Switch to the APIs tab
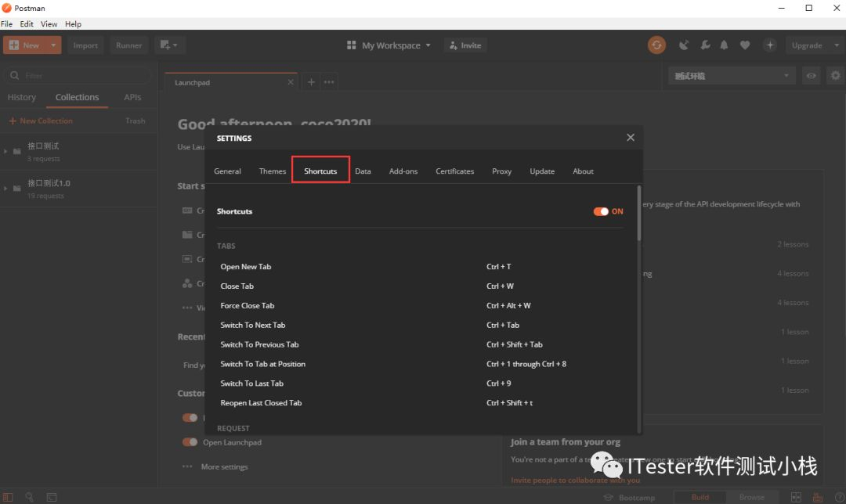 [132, 97]
